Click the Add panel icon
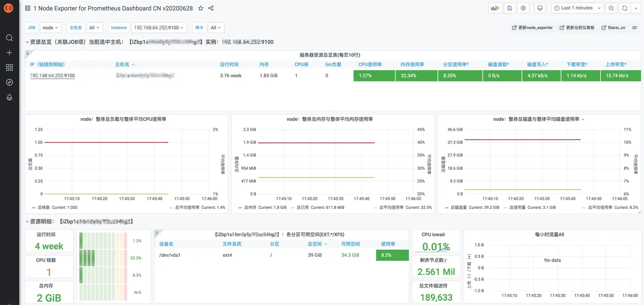Viewport: 644px width, 305px height. tap(495, 8)
